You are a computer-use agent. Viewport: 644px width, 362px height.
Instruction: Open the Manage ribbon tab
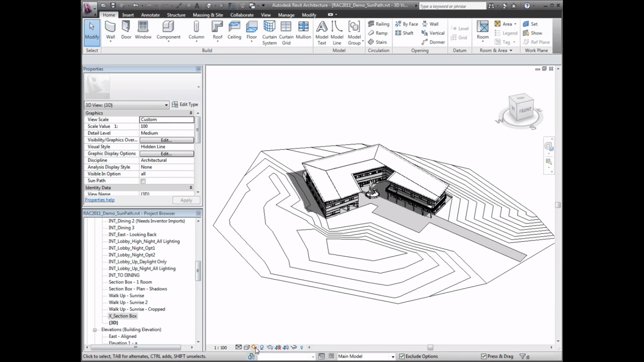[x=286, y=15]
